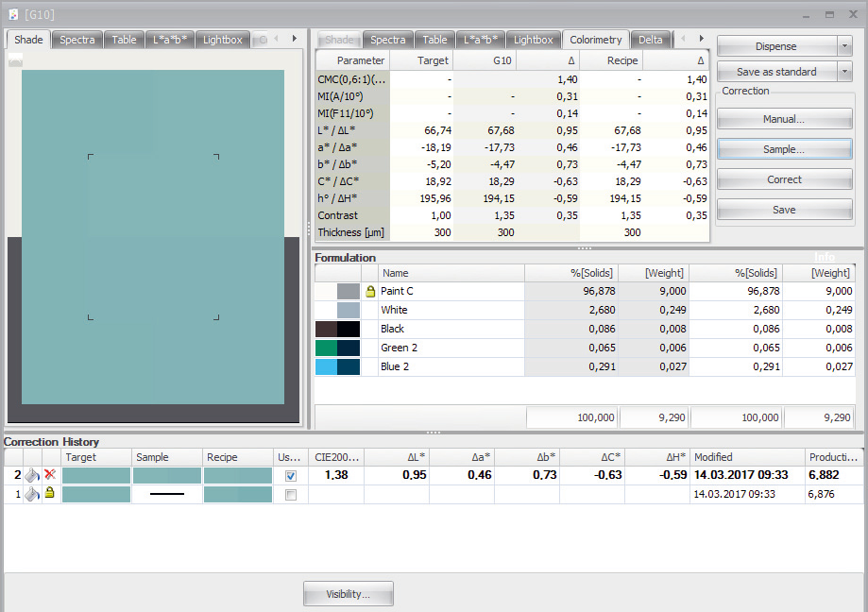Screen dimensions: 868x612
Task: Click red X icon in correction row 2
Action: pos(50,474)
